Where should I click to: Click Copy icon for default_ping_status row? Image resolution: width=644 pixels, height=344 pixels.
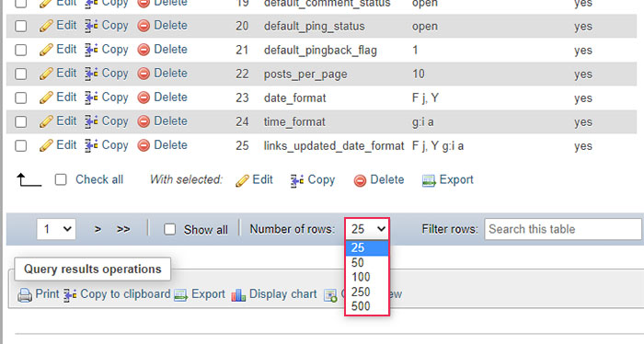(91, 26)
